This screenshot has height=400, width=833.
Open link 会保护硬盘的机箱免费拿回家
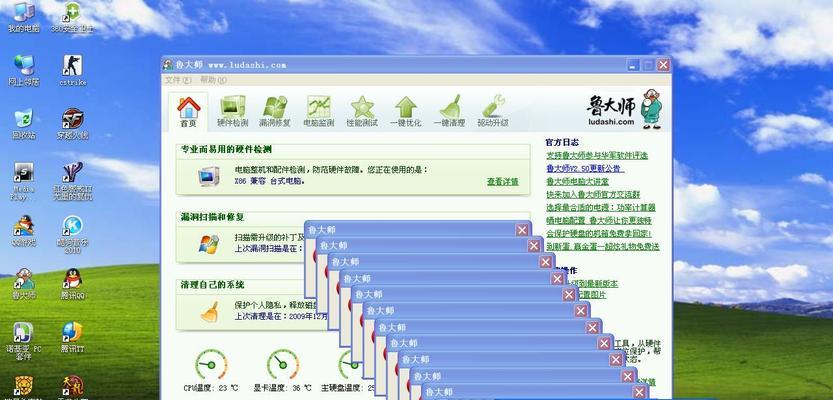tap(599, 233)
